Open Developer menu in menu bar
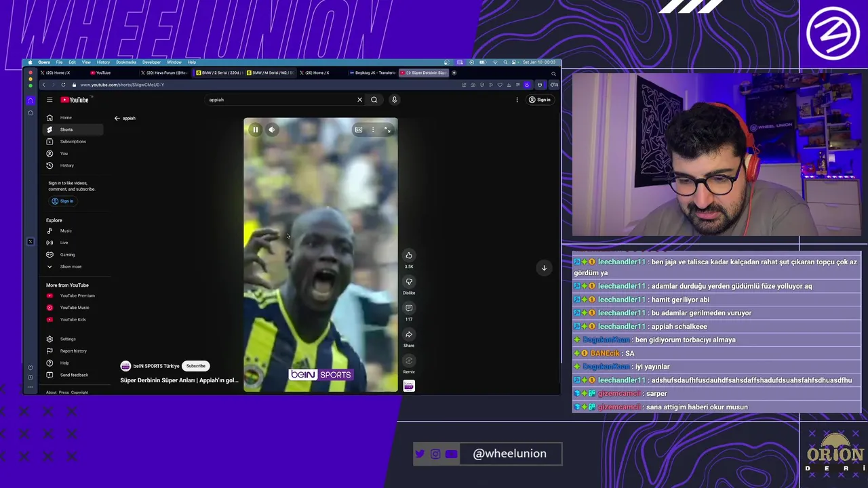The image size is (868, 488). (x=151, y=62)
